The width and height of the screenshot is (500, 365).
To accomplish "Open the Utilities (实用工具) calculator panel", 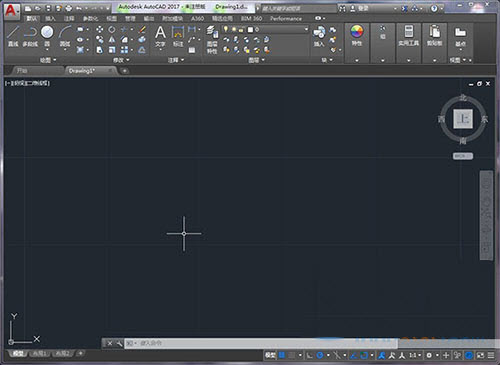I will coord(408,36).
